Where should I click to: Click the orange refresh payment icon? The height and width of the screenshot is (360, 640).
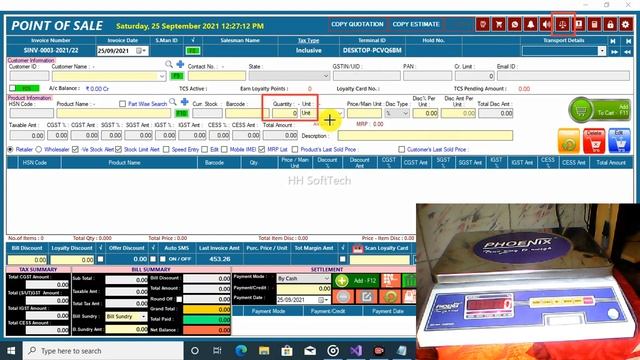click(x=390, y=297)
